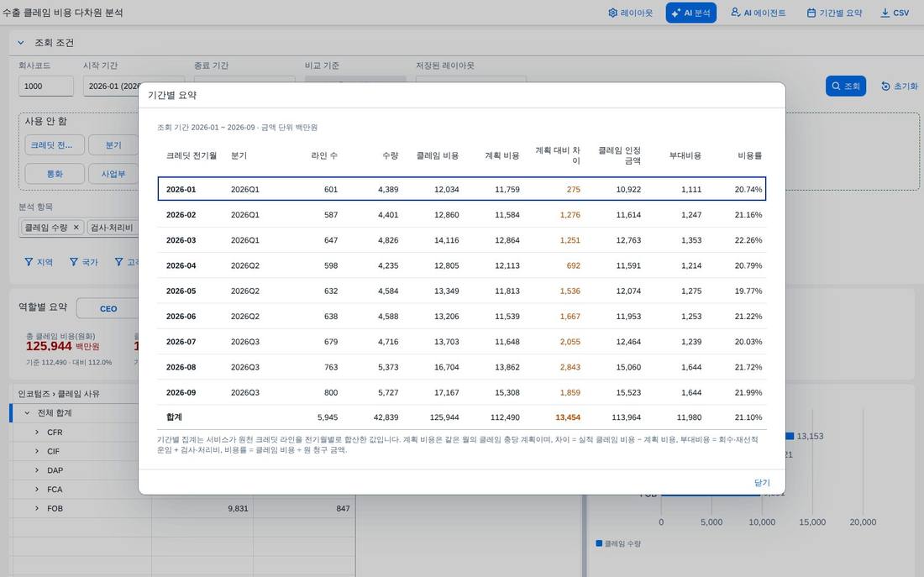Viewport: 924px width, 577px height.
Task: Open the 국가 filter funnel icon
Action: coord(74,262)
